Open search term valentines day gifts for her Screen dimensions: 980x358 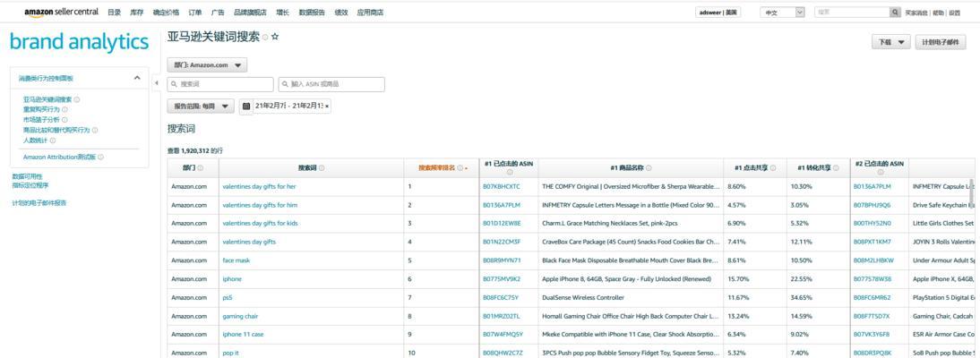click(x=259, y=186)
